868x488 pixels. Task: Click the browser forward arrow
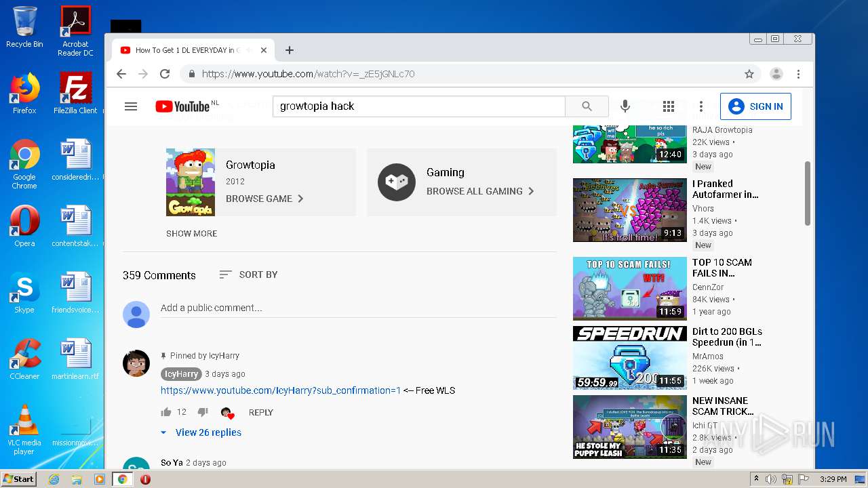(x=142, y=74)
